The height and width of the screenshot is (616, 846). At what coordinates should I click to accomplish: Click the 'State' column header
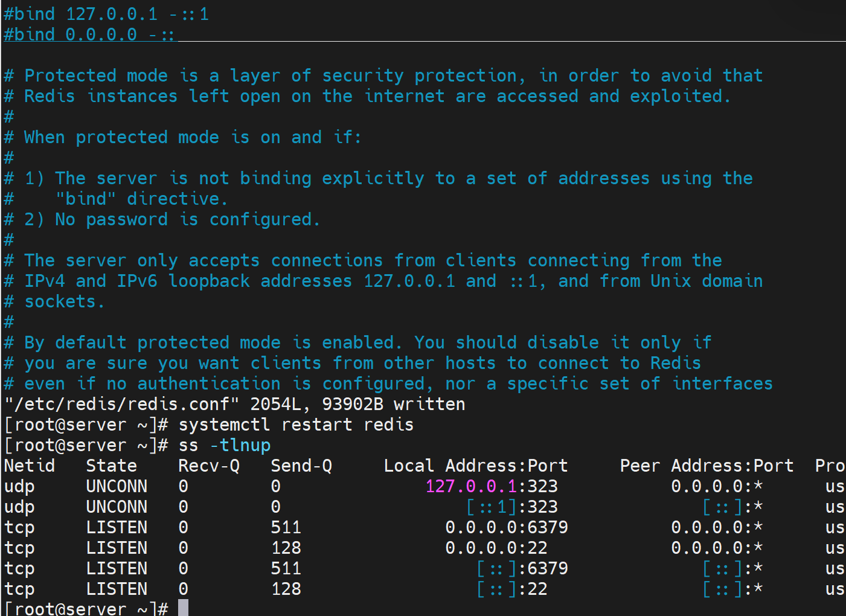pos(111,466)
